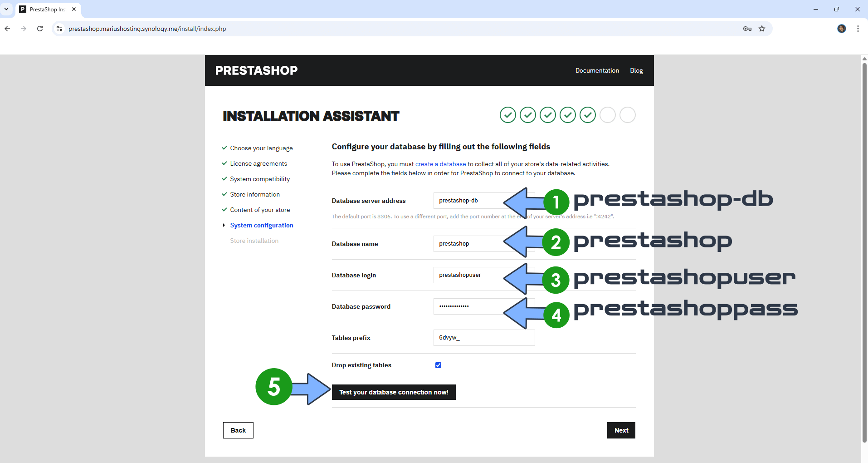868x463 pixels.
Task: Click the checkmark beside Store information
Action: coord(224,194)
